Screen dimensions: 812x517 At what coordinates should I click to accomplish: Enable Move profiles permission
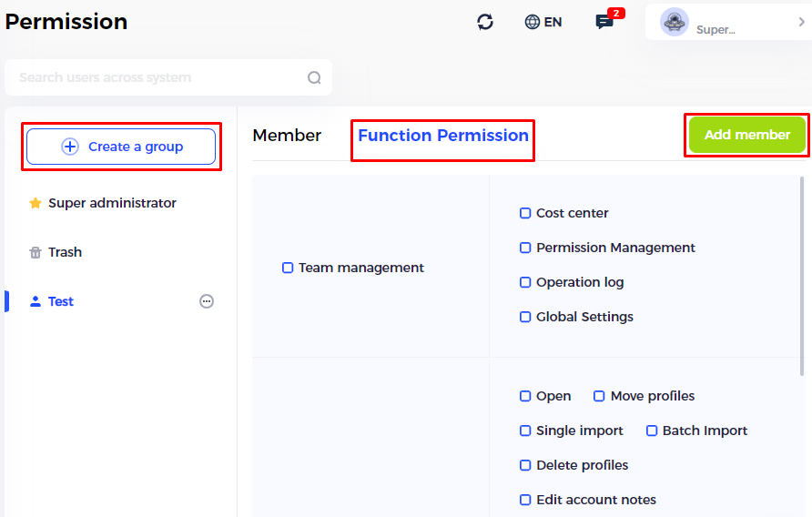[599, 396]
